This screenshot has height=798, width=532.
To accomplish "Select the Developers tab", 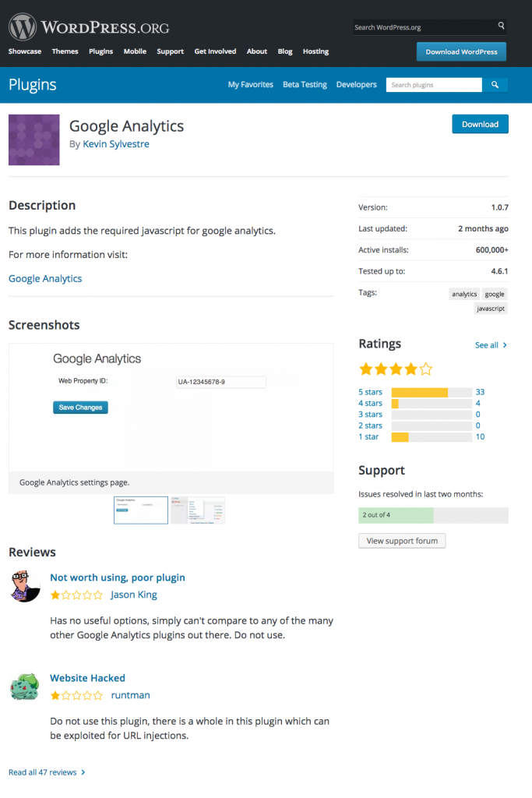I will pyautogui.click(x=356, y=84).
